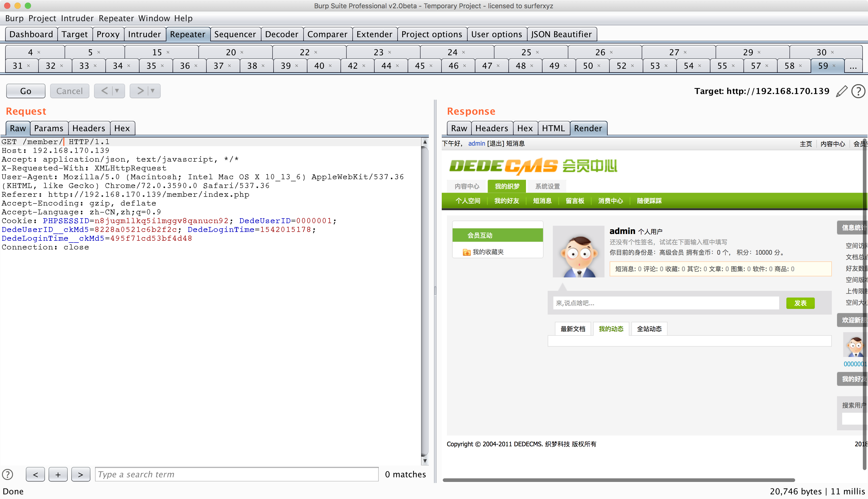
Task: Switch to the Sequencer tab
Action: pyautogui.click(x=235, y=34)
